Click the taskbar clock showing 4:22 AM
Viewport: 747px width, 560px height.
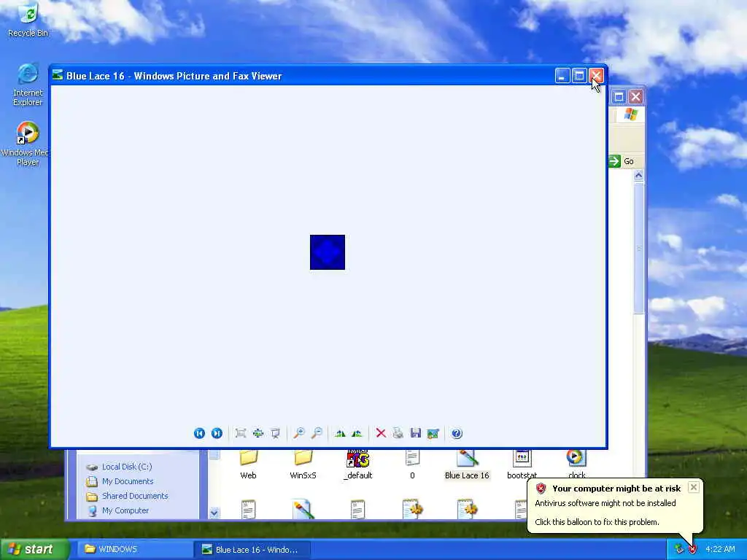click(x=720, y=550)
